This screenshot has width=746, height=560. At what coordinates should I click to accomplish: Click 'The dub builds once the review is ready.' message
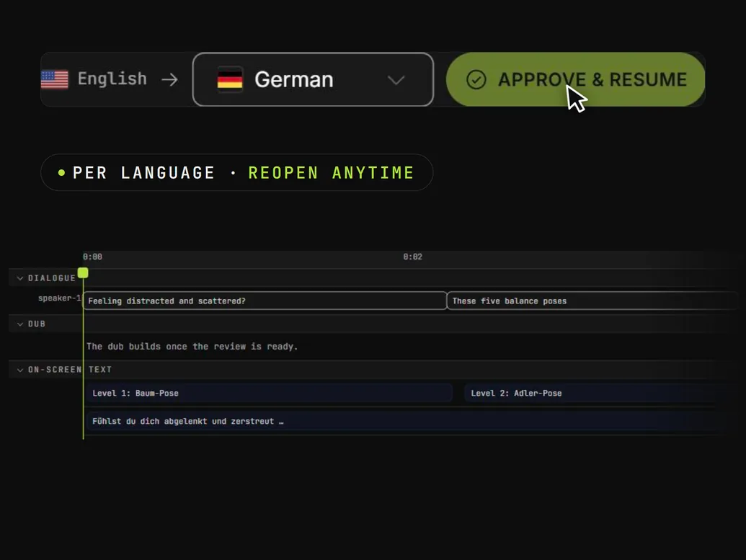tap(192, 347)
